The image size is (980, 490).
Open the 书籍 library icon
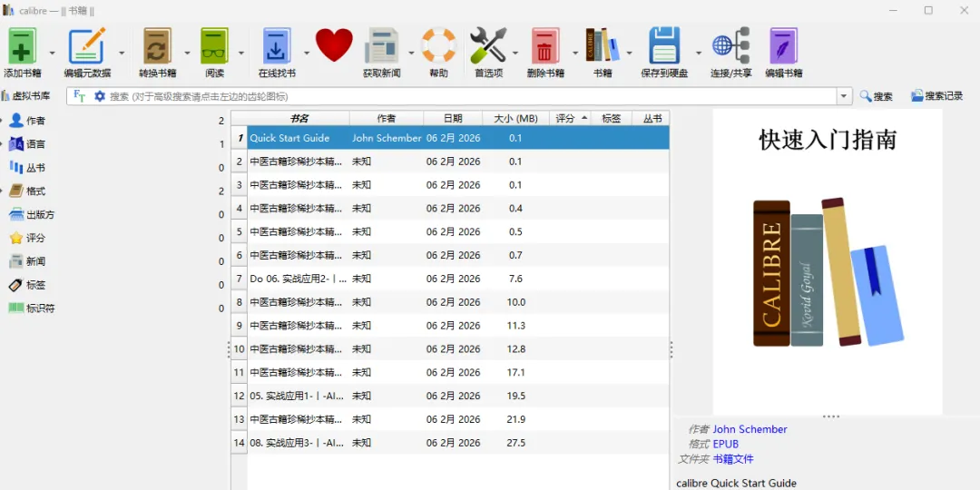pyautogui.click(x=603, y=45)
